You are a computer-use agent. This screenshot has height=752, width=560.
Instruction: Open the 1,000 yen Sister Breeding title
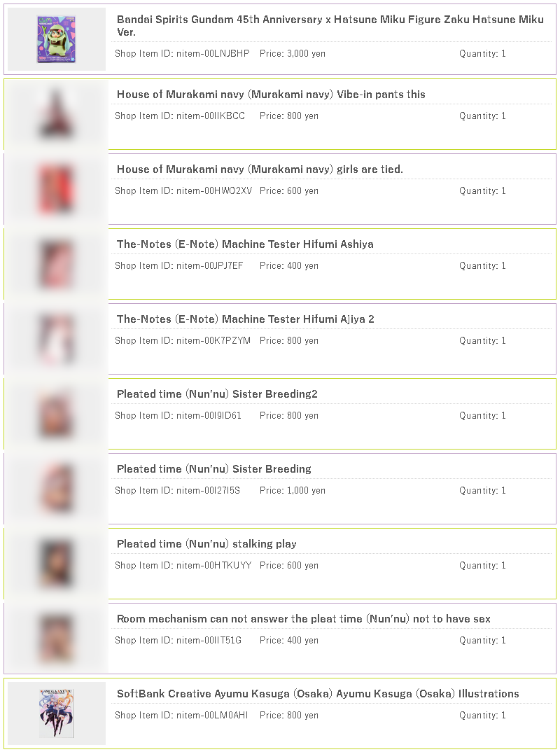[x=213, y=468]
